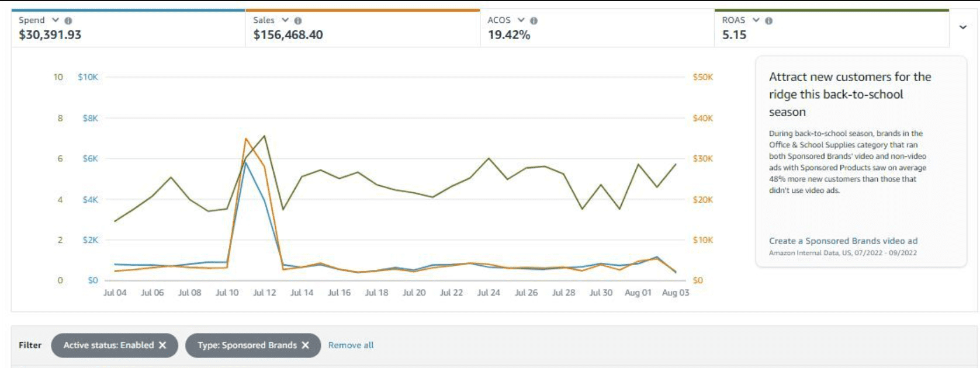
Task: Click the info icon next to Sales
Action: tap(298, 20)
